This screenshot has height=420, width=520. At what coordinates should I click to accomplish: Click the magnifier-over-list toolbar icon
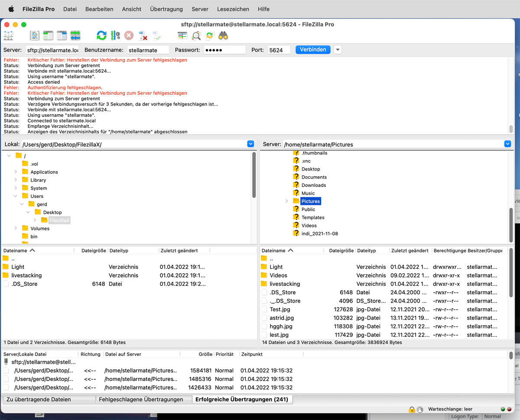click(x=196, y=36)
